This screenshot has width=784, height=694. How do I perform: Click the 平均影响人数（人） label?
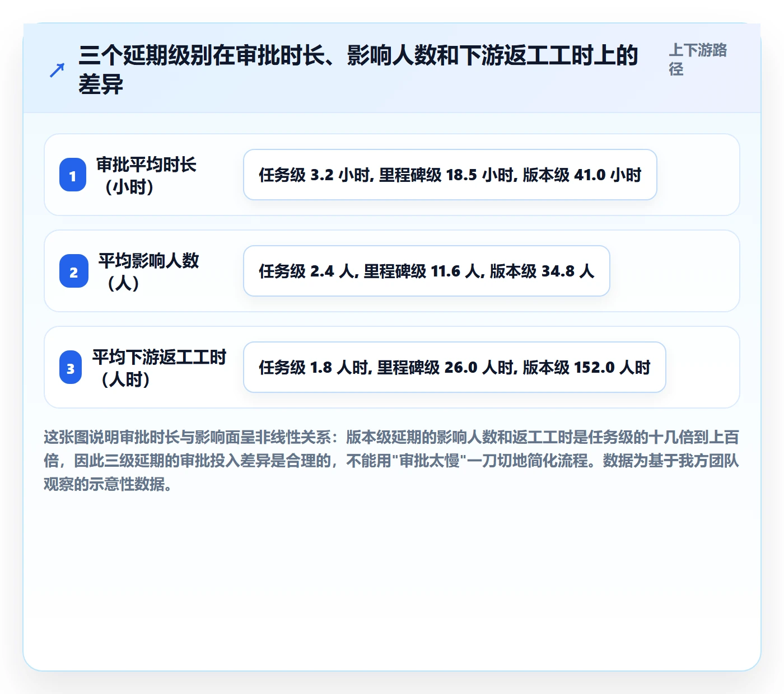click(x=148, y=271)
